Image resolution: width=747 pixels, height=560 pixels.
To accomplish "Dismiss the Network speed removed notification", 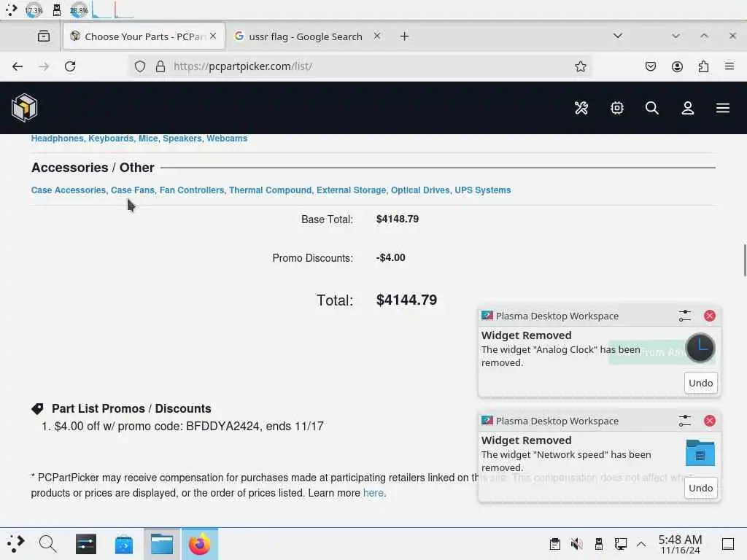I will coord(709,421).
